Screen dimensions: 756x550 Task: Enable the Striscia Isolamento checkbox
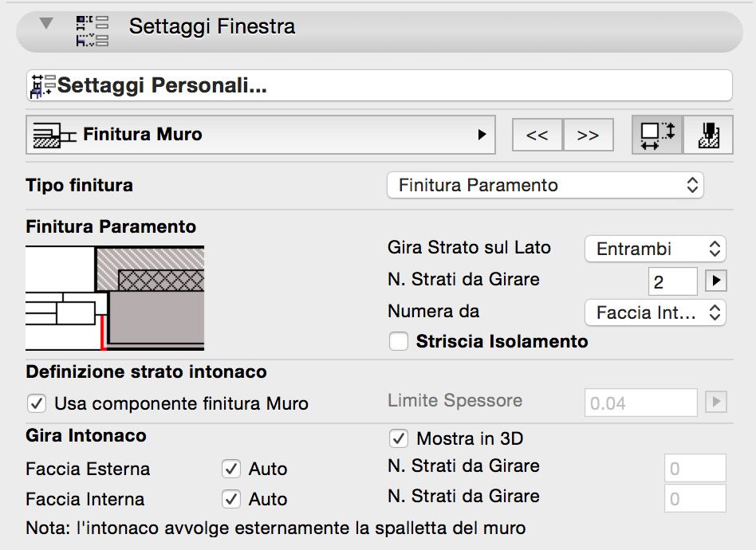(x=397, y=342)
